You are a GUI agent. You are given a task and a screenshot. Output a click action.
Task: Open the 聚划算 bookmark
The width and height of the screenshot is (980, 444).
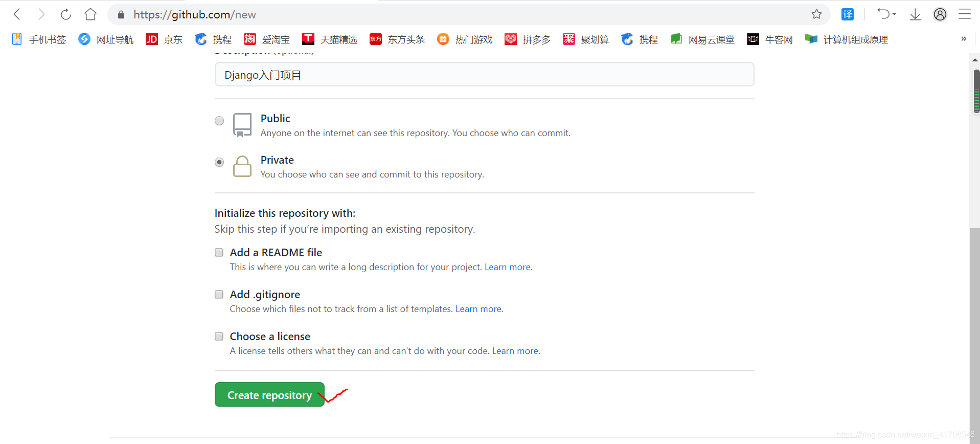click(x=586, y=39)
